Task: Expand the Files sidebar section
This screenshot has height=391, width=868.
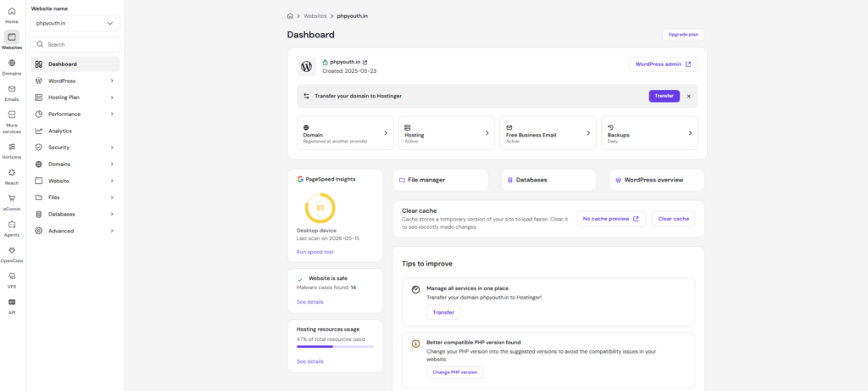Action: 75,197
